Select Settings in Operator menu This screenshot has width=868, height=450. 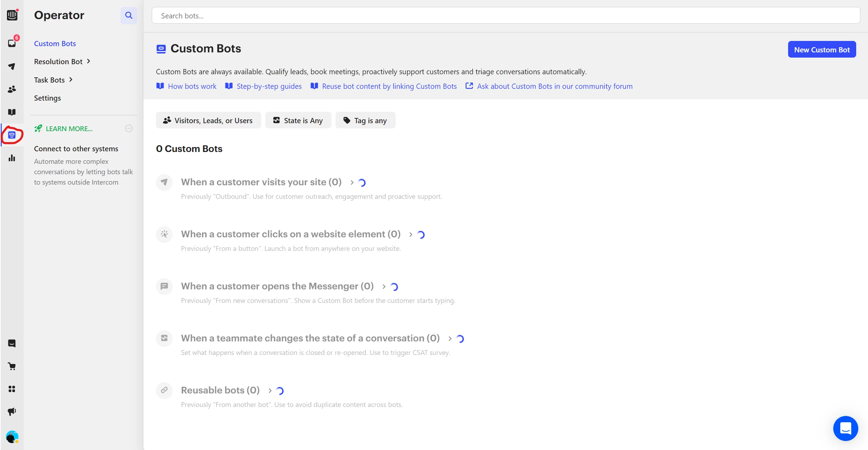point(48,98)
